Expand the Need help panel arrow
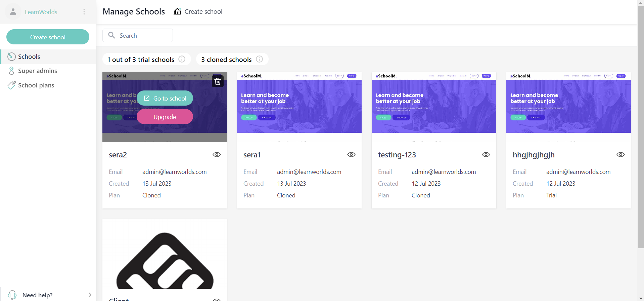 tap(90, 295)
